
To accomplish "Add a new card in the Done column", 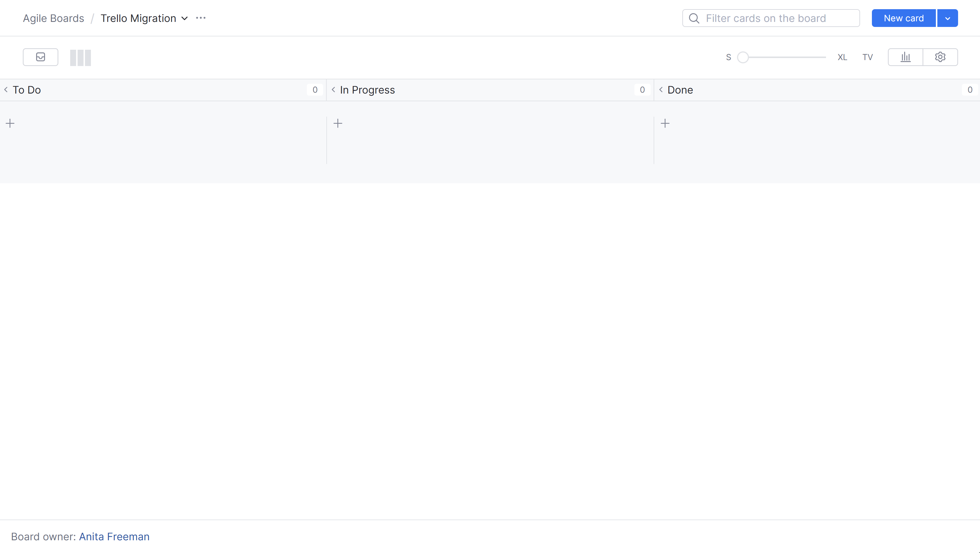I will click(665, 123).
